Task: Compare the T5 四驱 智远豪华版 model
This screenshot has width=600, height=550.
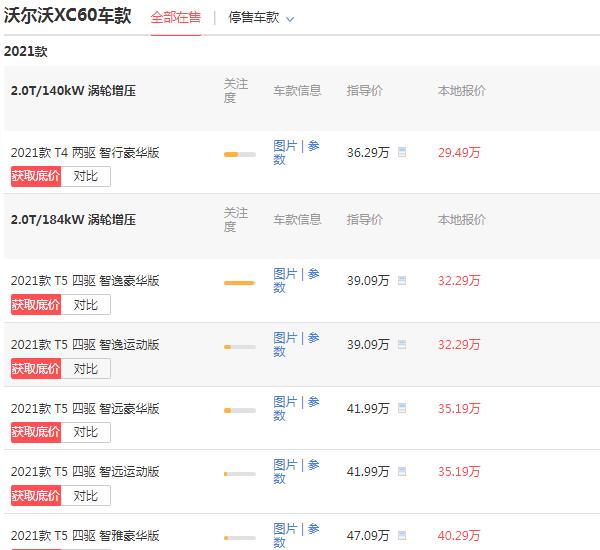Action: click(x=86, y=432)
